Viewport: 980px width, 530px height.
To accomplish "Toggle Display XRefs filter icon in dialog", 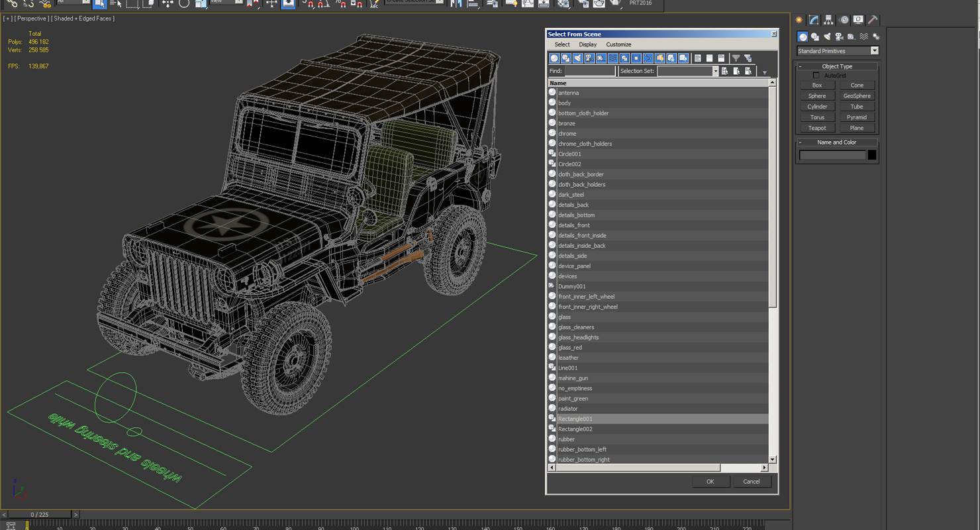I will click(x=636, y=58).
